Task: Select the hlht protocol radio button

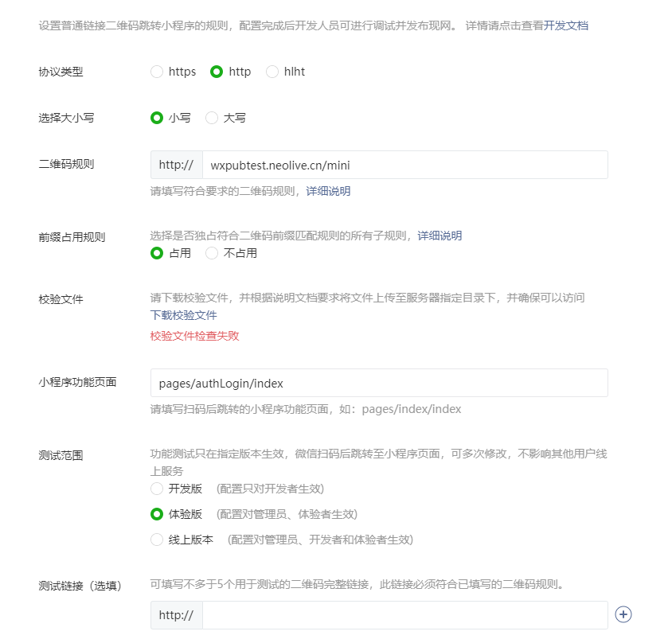Action: point(272,72)
